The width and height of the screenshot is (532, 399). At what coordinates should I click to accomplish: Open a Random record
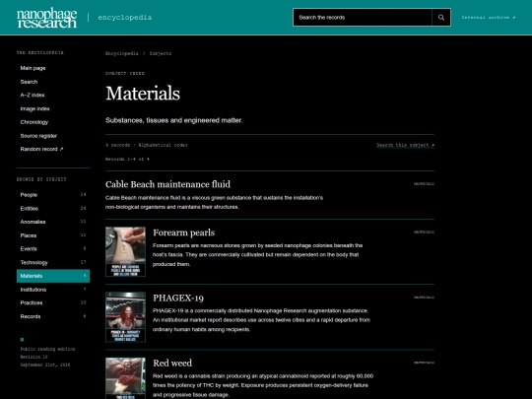[53, 149]
